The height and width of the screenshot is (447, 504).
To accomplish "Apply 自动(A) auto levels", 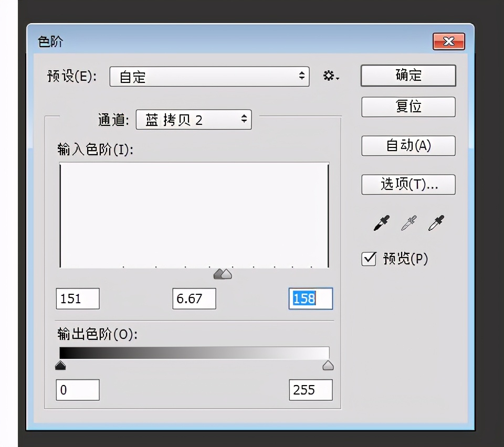I will (x=408, y=146).
